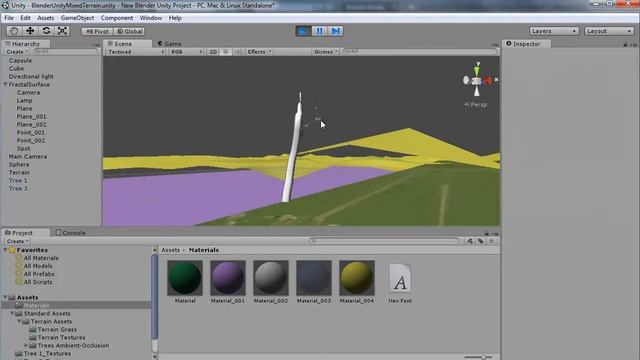Toggle Global handle rotation
640x360 pixels.
pos(129,31)
